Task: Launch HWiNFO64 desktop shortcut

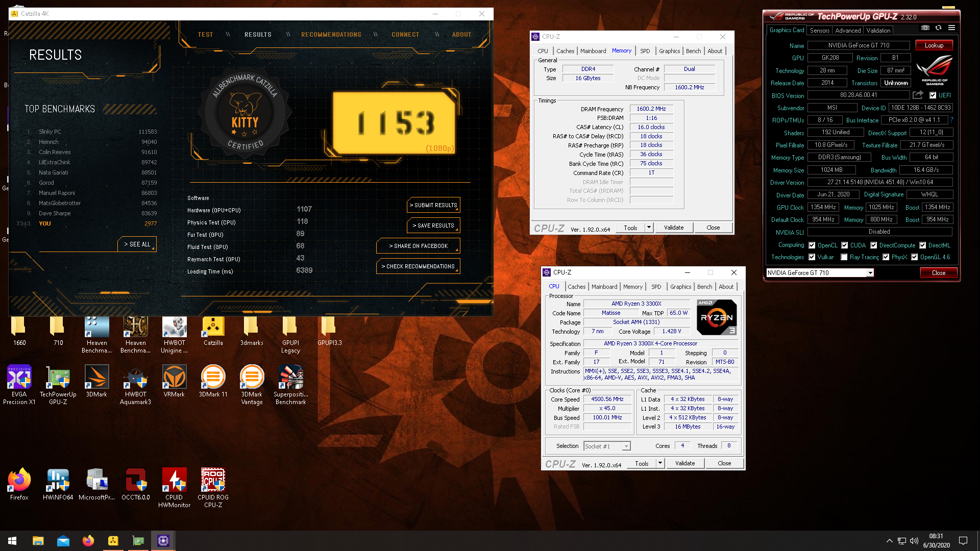Action: click(58, 484)
